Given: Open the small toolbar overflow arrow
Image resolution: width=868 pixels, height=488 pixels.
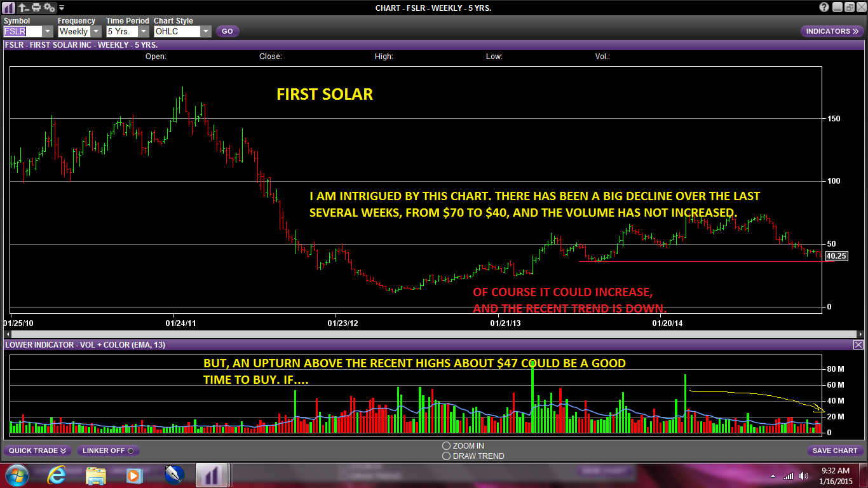Looking at the screenshot, I should [x=62, y=8].
